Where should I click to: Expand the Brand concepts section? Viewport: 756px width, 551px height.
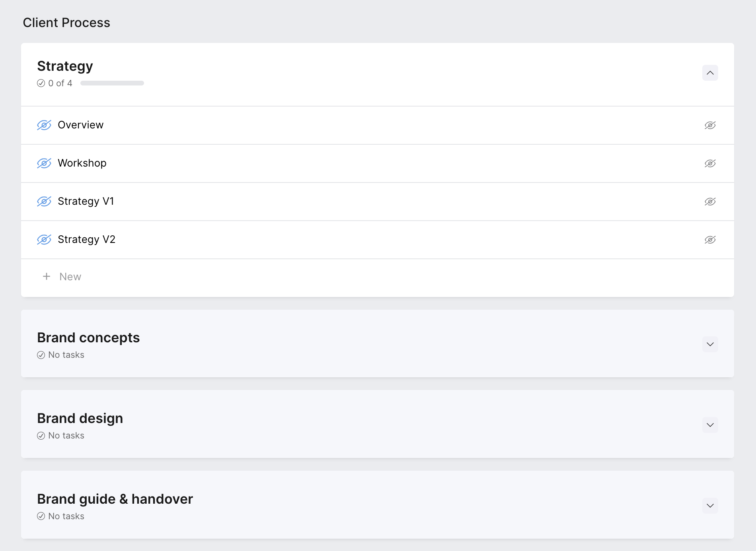point(710,344)
